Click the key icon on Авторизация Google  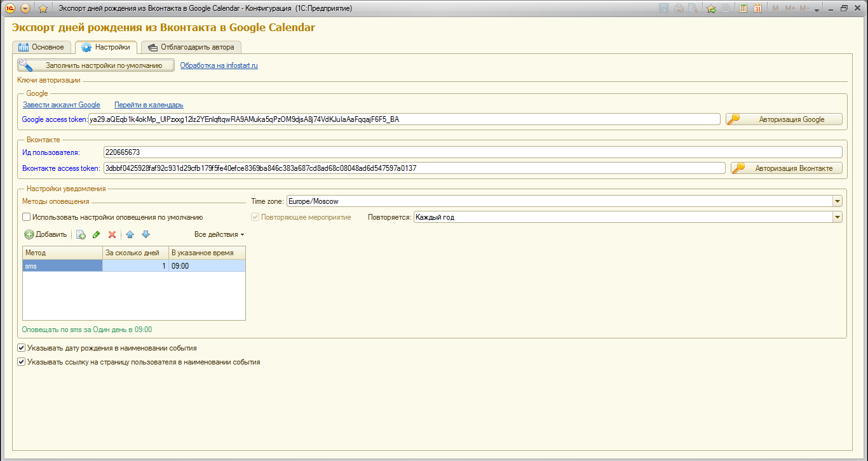click(x=733, y=119)
